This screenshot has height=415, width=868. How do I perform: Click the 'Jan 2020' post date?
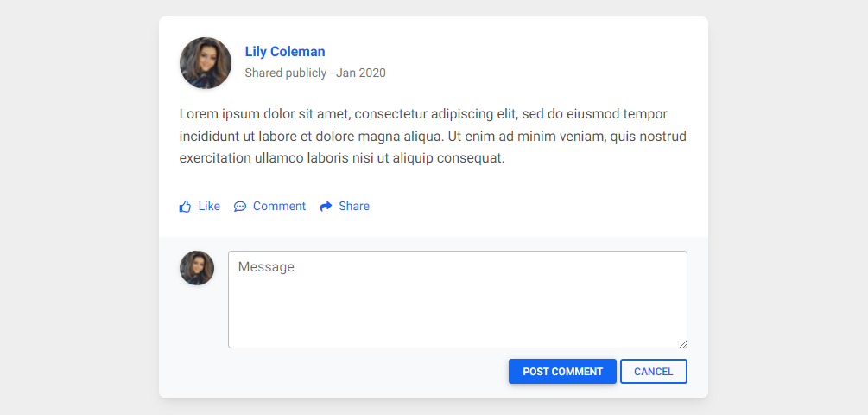(361, 73)
